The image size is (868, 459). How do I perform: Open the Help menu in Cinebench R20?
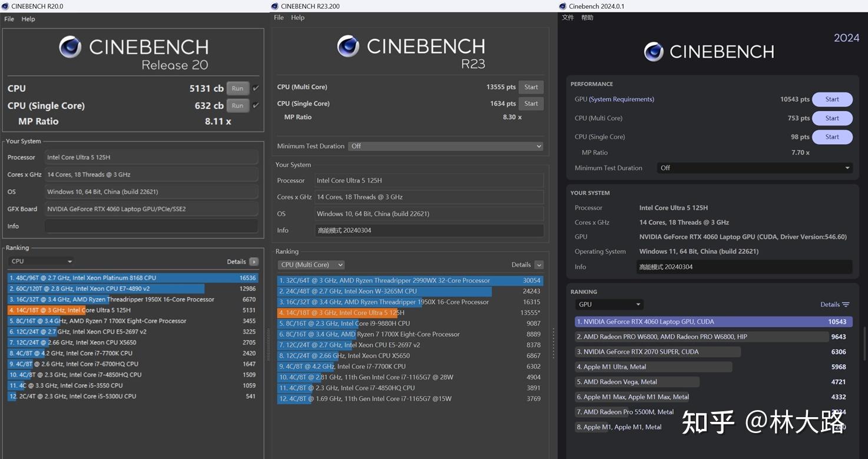28,19
